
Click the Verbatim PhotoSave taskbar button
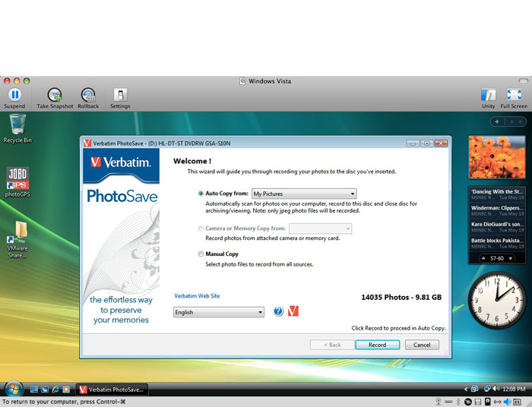click(x=111, y=390)
